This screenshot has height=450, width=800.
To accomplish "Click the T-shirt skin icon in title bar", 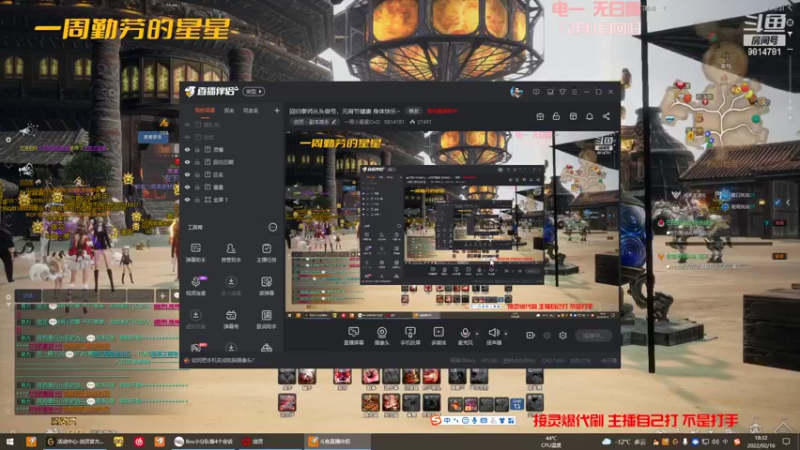I will [562, 92].
